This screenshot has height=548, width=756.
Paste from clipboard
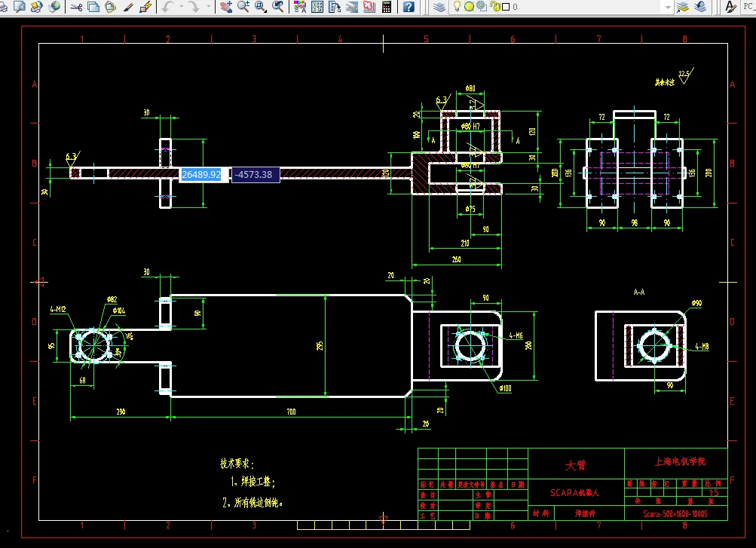coord(111,7)
